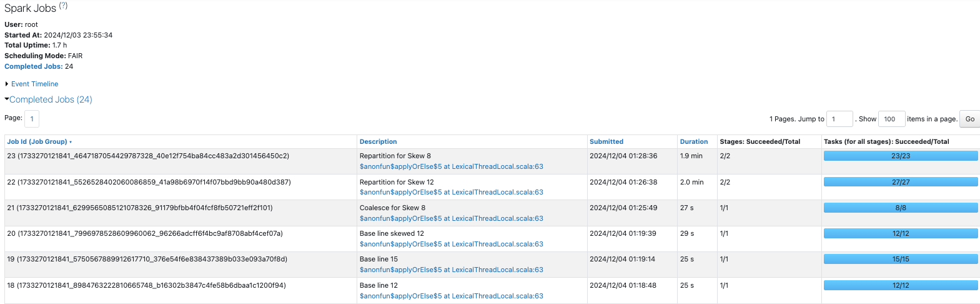This screenshot has width=980, height=304.
Task: Click the 27/27 task progress bar
Action: pyautogui.click(x=901, y=182)
